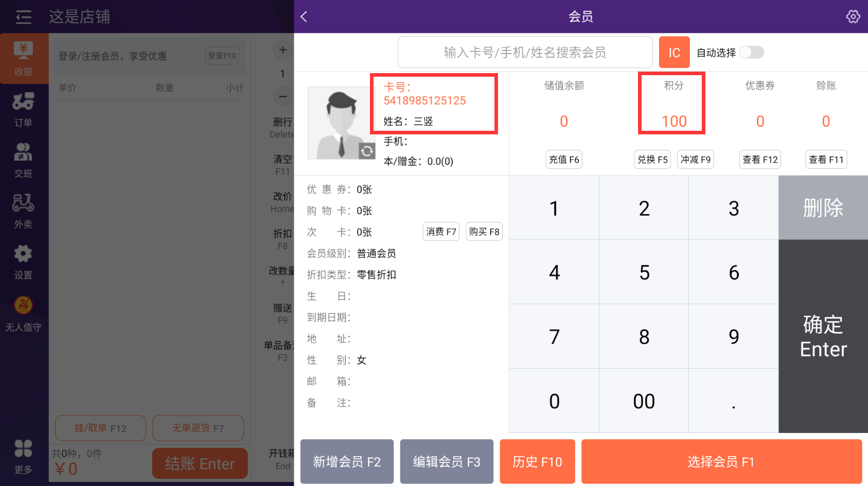
Task: Open the 收银 cashier sidebar section
Action: pos(24,59)
